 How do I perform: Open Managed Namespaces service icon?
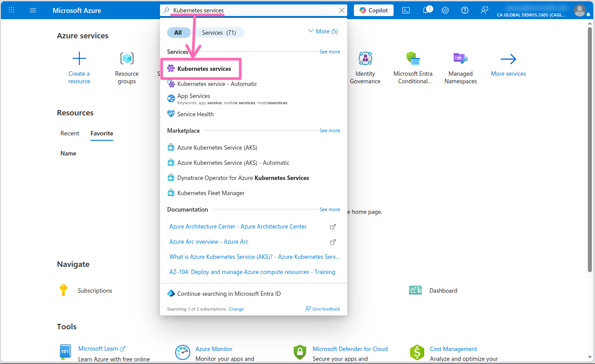pyautogui.click(x=461, y=58)
